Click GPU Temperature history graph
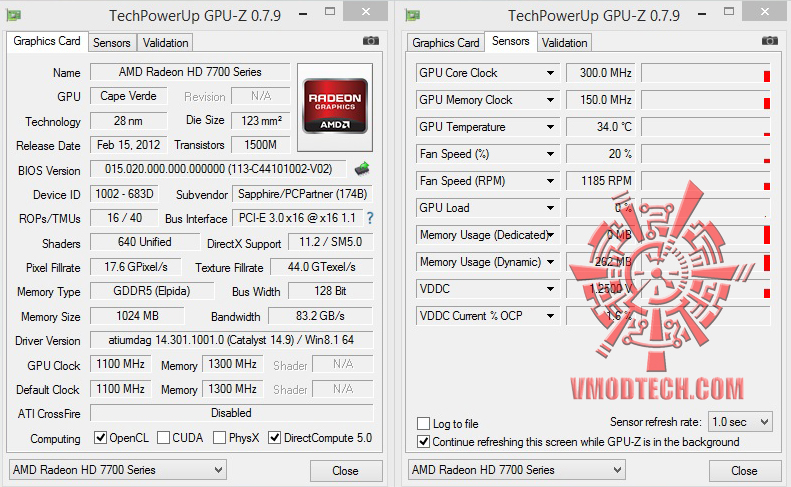The image size is (791, 487). pos(706,127)
